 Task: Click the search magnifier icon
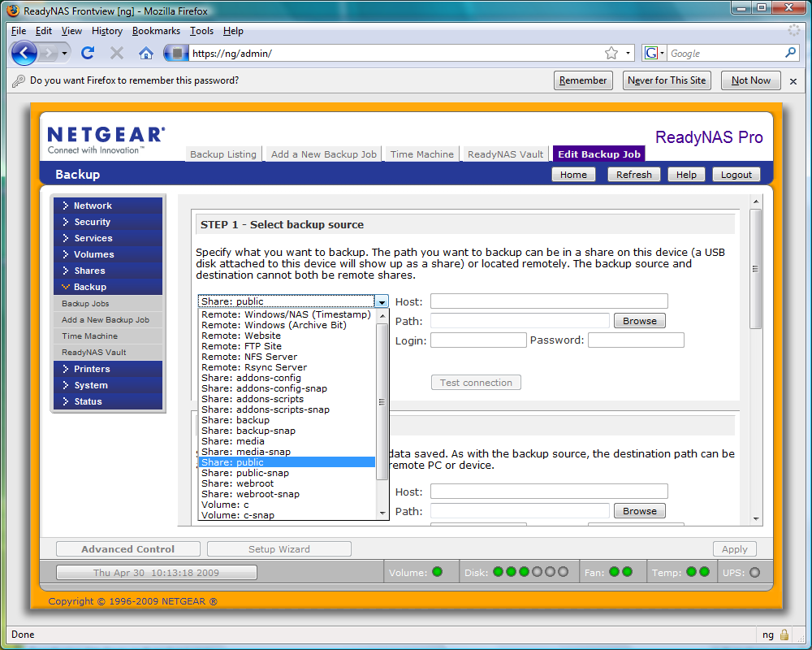(790, 53)
